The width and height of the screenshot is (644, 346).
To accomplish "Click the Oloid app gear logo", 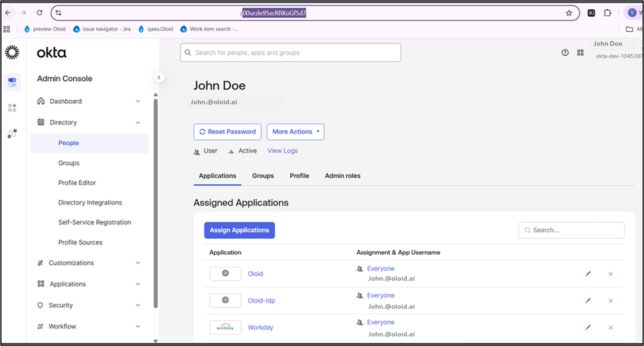I will 225,273.
